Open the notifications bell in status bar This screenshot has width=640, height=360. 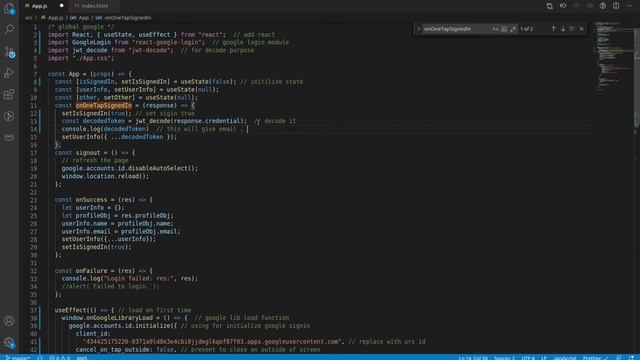(x=631, y=358)
